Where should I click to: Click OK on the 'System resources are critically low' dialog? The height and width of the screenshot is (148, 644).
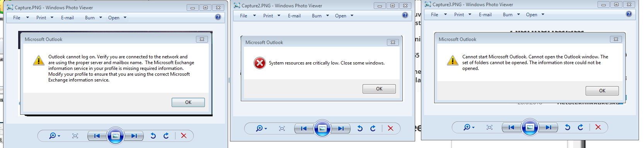[379, 89]
